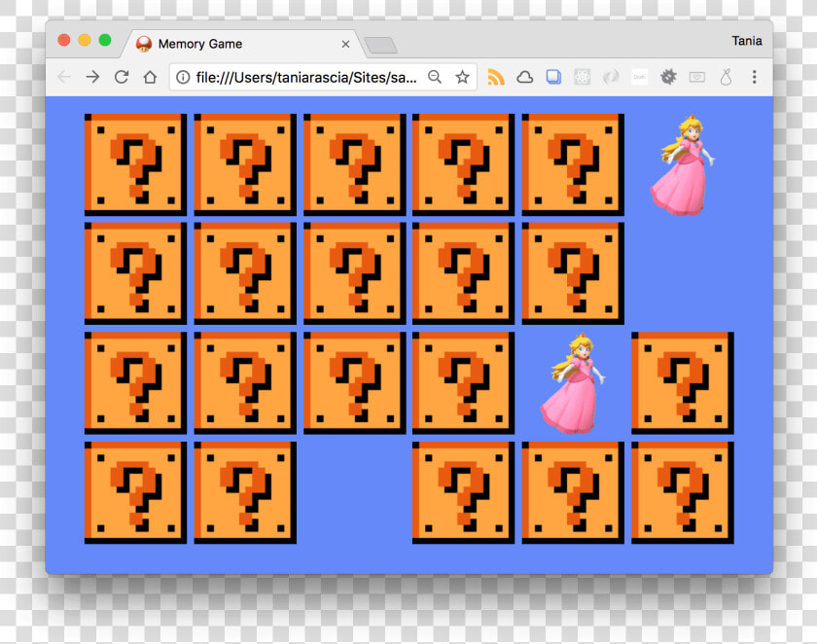Open the white Dash extension icon
Image resolution: width=817 pixels, height=644 pixels.
coord(639,77)
